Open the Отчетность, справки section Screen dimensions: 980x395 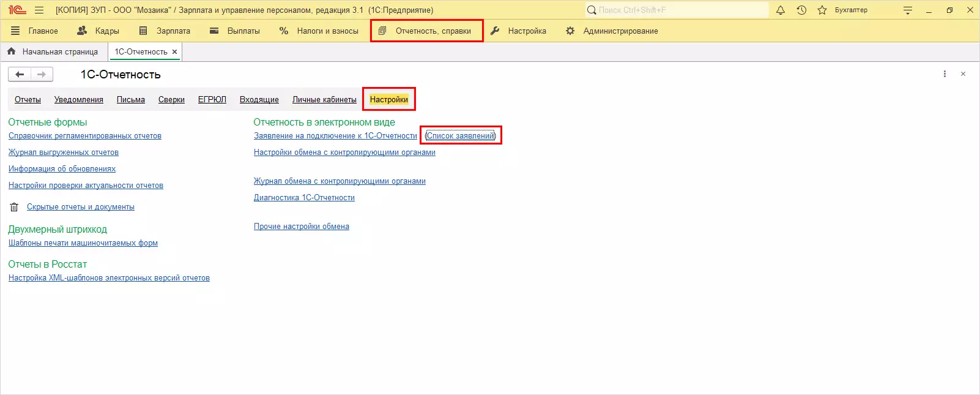(x=426, y=31)
